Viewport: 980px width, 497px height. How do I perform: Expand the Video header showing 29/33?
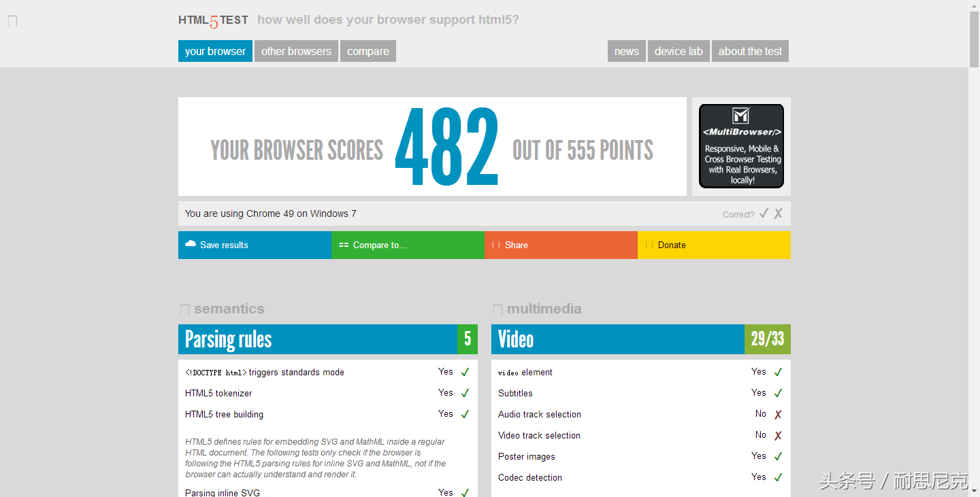click(x=640, y=339)
